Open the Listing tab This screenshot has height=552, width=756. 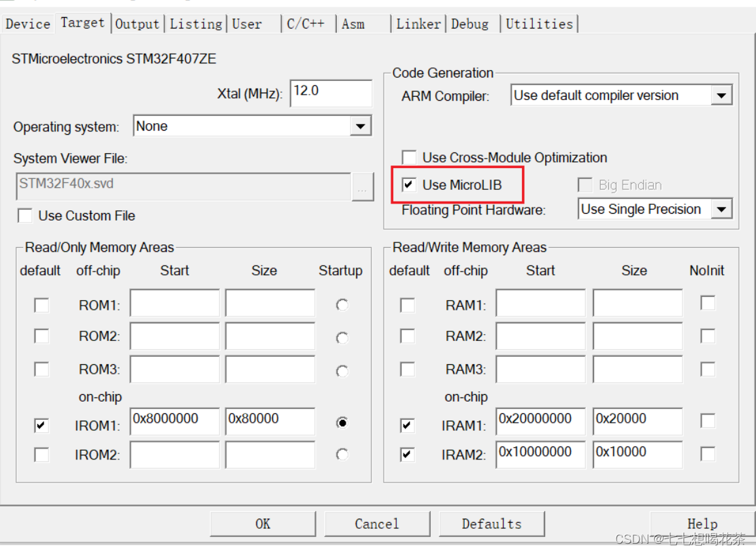tap(196, 24)
